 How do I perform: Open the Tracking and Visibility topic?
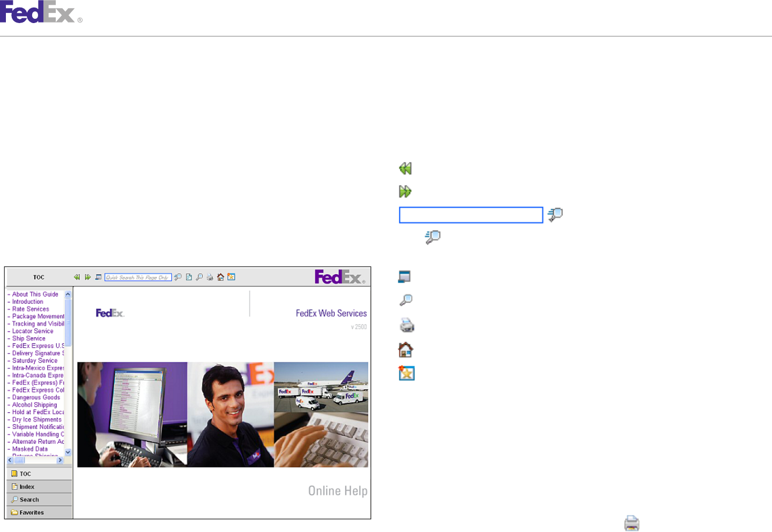38,324
